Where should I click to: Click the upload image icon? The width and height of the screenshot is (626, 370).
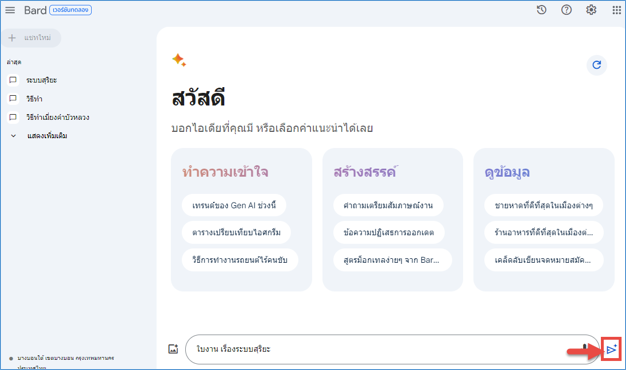(173, 349)
